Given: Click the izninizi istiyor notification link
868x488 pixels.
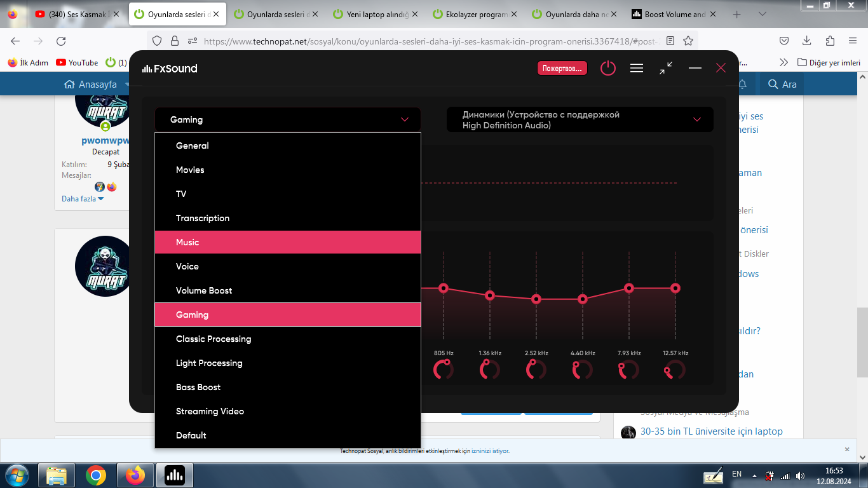Looking at the screenshot, I should click(x=490, y=451).
